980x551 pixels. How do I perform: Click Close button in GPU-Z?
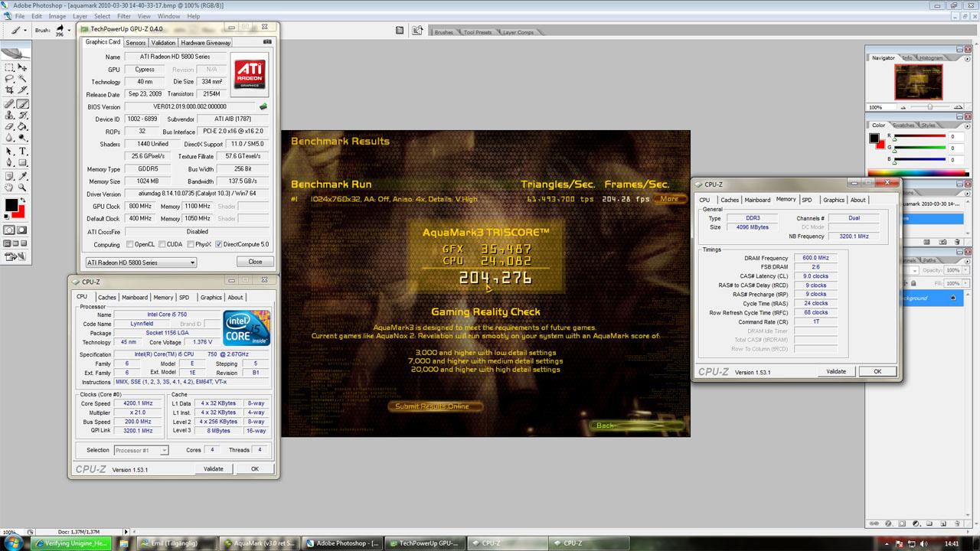[x=255, y=262]
